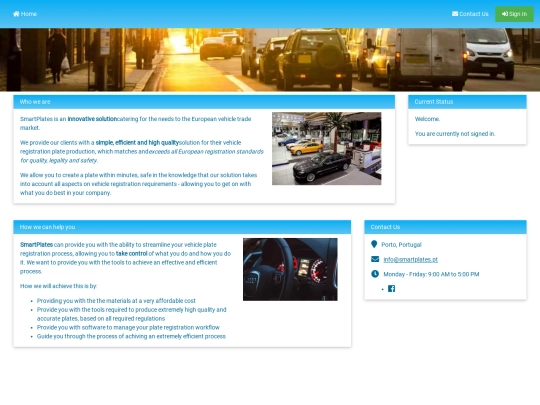Screen dimensions: 540x405
Task: Click the Home icon in navbar
Action: (16, 14)
